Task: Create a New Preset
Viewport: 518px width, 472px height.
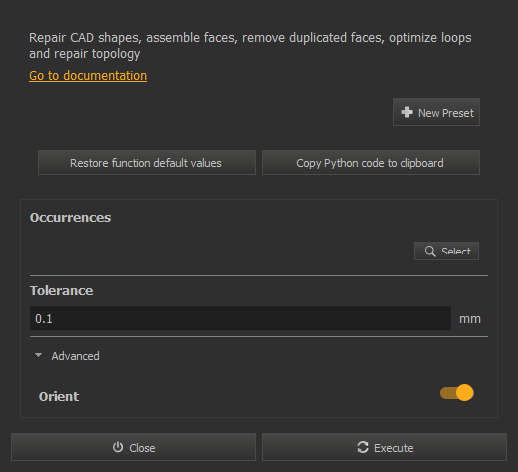Action: point(436,112)
